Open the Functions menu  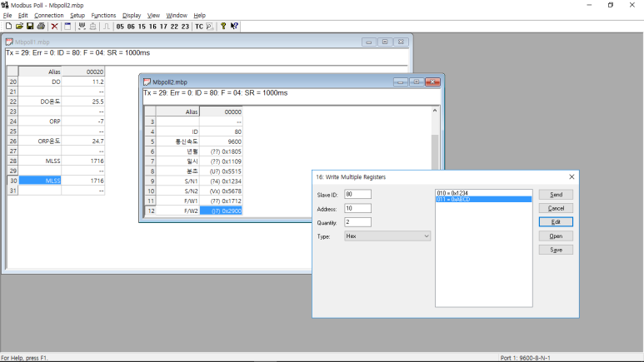pyautogui.click(x=103, y=15)
